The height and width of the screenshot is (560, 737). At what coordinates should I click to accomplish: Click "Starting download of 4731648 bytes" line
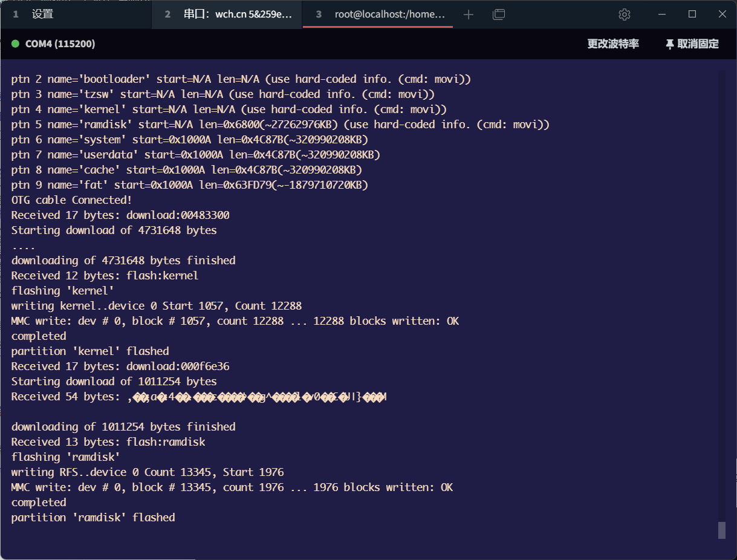[x=114, y=230]
